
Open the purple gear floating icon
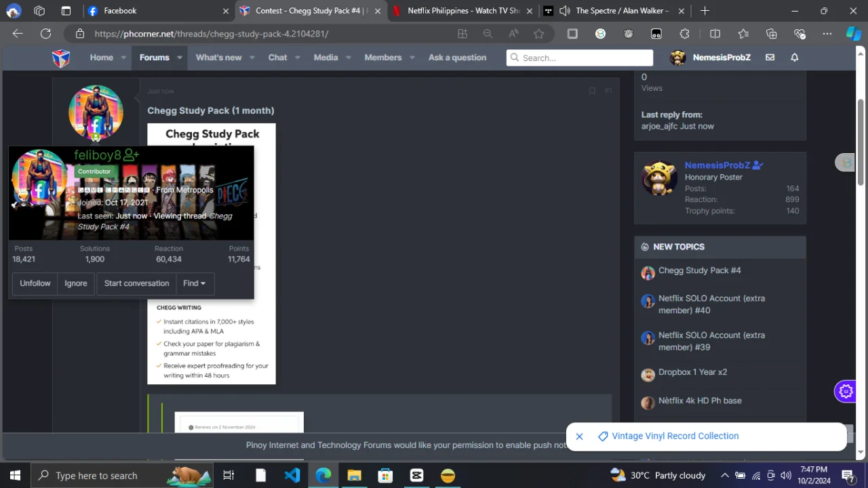(845, 391)
